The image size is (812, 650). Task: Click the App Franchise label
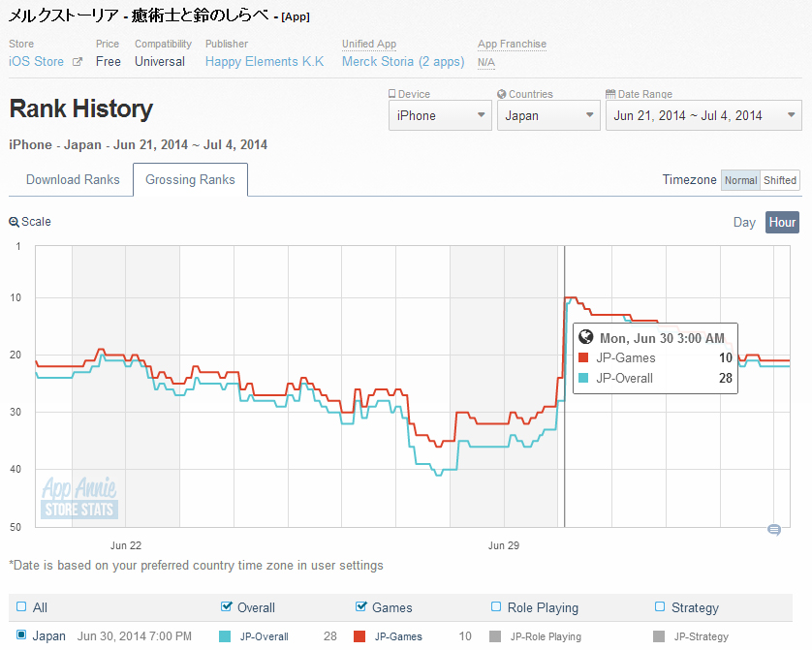(512, 44)
